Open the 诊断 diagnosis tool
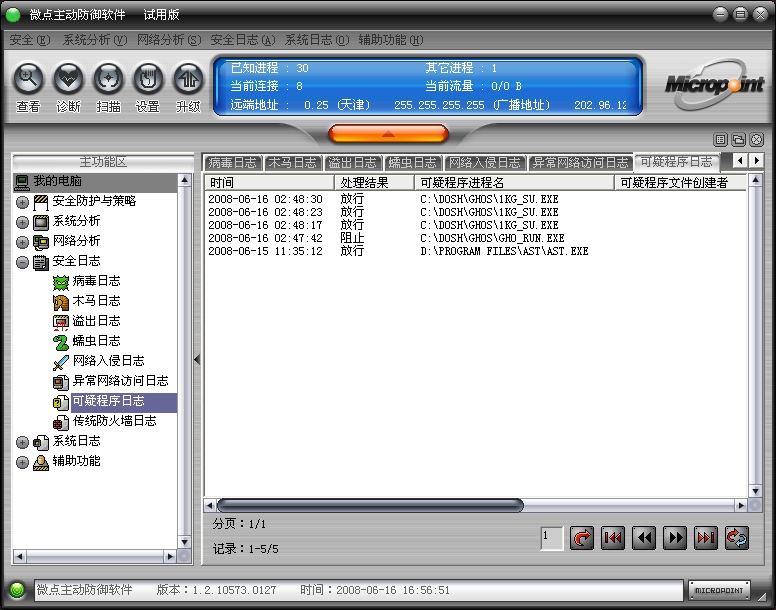776x610 pixels. coord(68,80)
